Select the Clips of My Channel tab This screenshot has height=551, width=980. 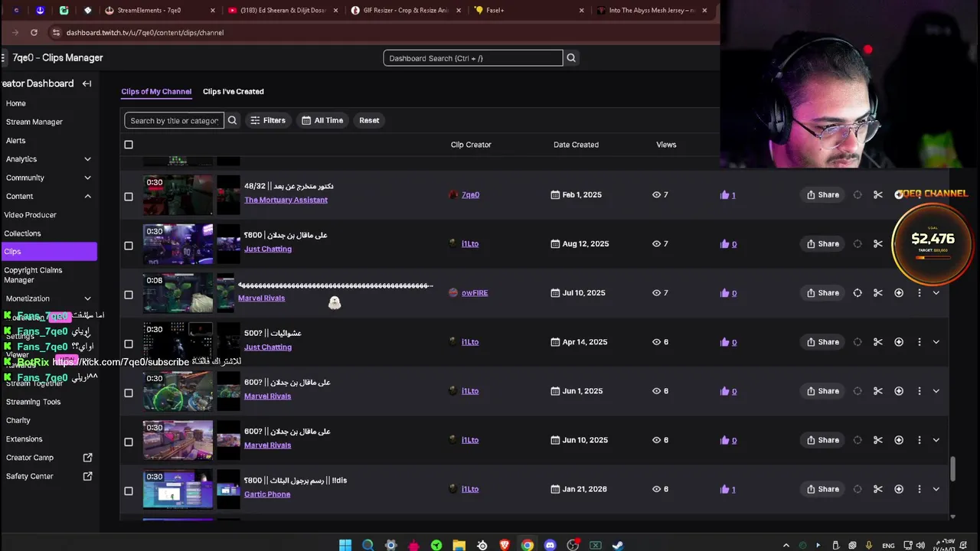(x=156, y=92)
